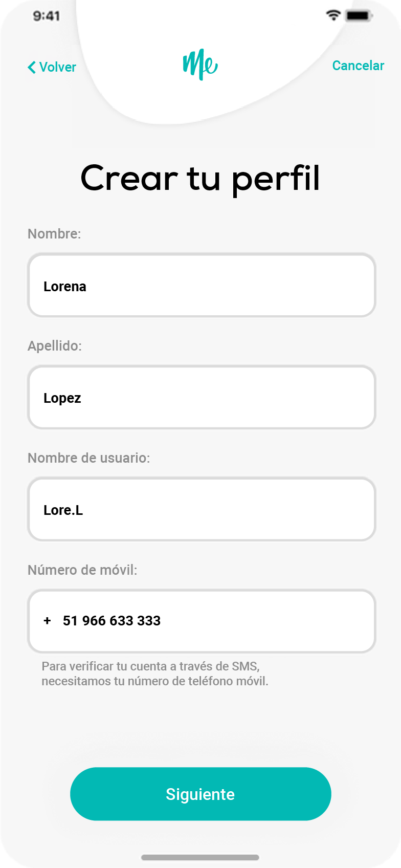Tap the back chevron arrow icon

point(32,67)
